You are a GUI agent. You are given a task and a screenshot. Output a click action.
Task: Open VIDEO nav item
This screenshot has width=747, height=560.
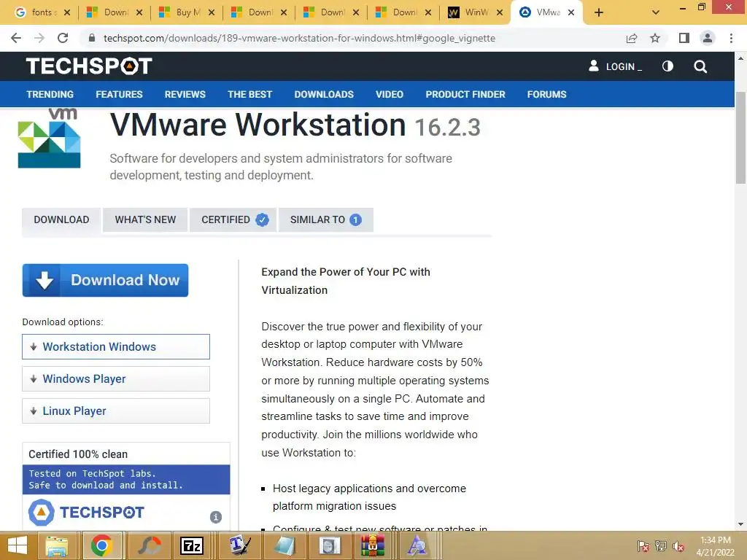(390, 94)
